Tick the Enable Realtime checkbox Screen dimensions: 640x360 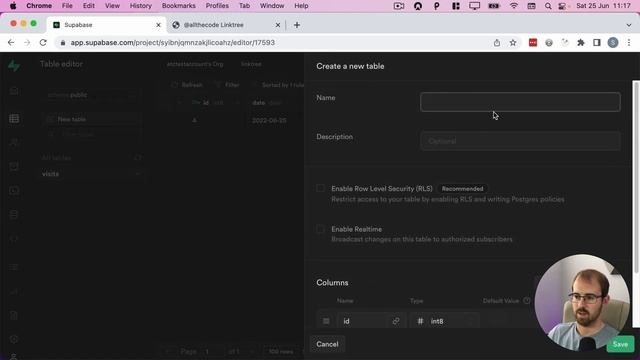[320, 229]
